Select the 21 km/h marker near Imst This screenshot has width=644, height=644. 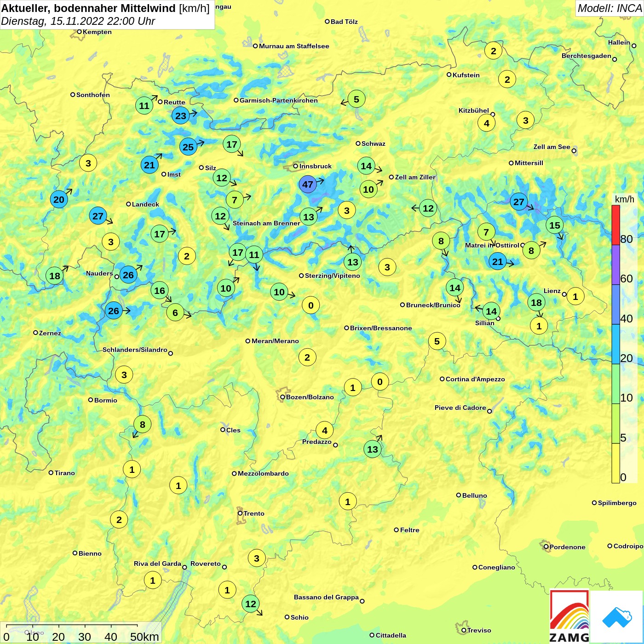pos(149,165)
